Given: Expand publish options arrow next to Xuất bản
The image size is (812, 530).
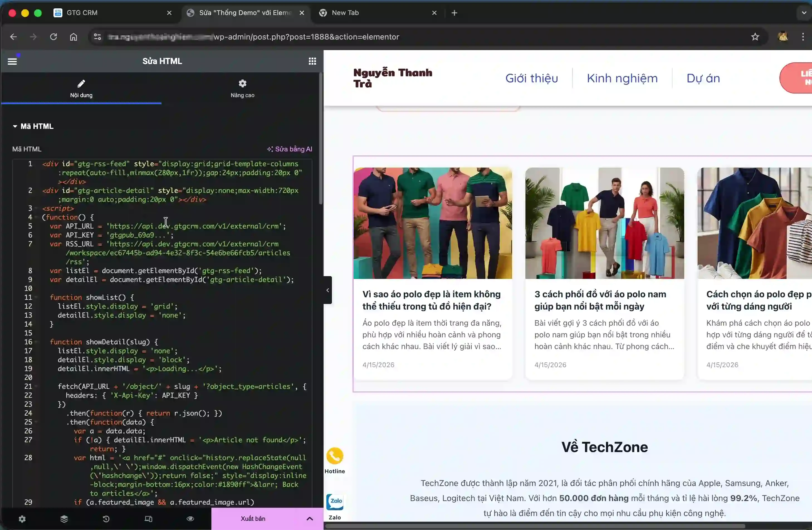Looking at the screenshot, I should tap(309, 519).
